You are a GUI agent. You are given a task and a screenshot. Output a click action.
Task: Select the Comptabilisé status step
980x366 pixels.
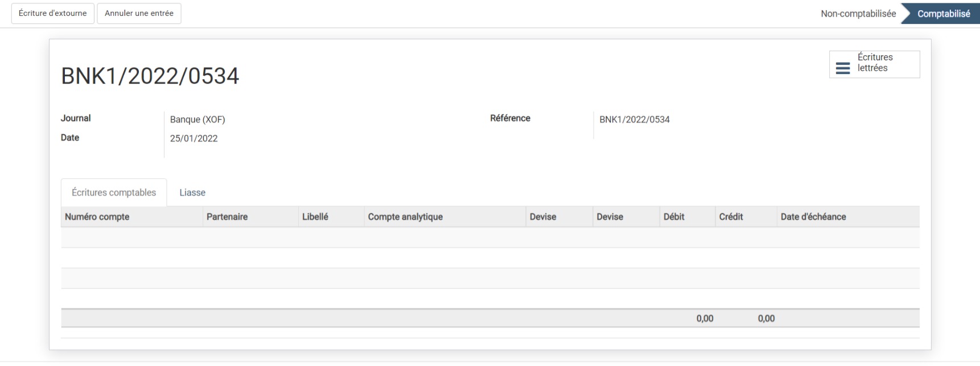click(943, 14)
